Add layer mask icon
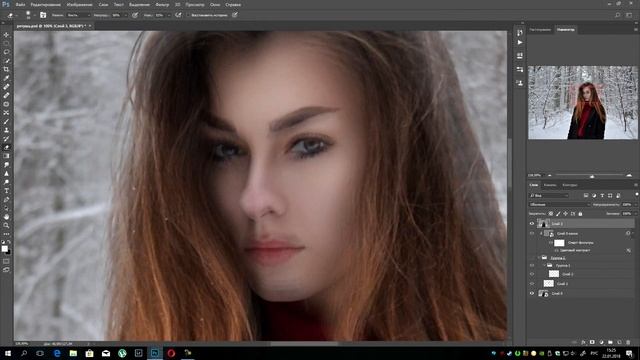Viewport: 640px width, 360px height. click(592, 342)
